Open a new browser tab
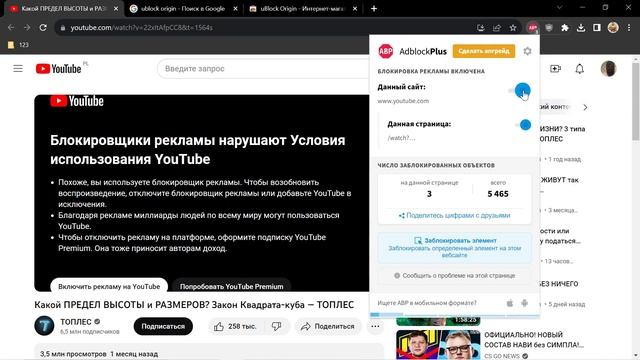The width and height of the screenshot is (640, 360). [x=374, y=9]
